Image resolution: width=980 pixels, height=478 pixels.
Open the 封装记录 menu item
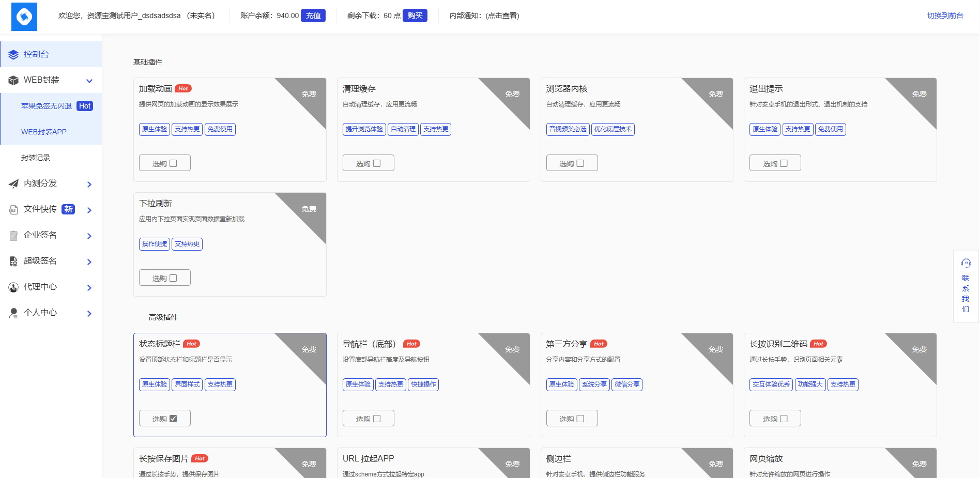click(x=51, y=158)
